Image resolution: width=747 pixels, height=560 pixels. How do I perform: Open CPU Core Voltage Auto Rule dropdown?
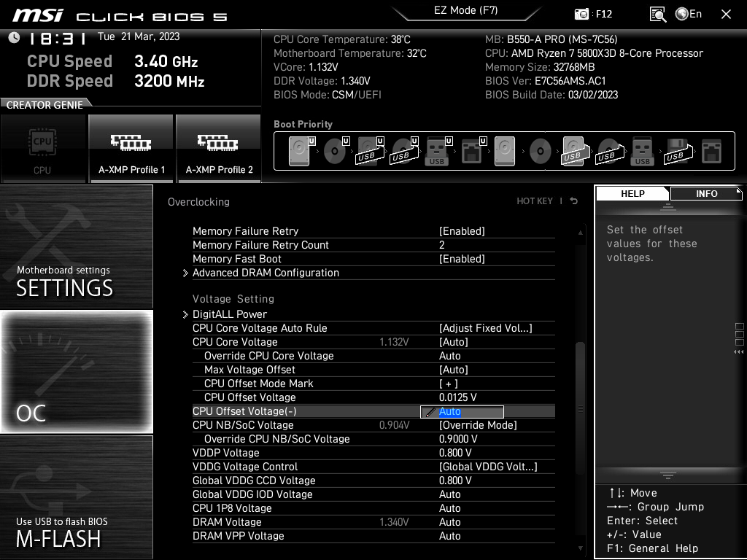[x=485, y=328]
